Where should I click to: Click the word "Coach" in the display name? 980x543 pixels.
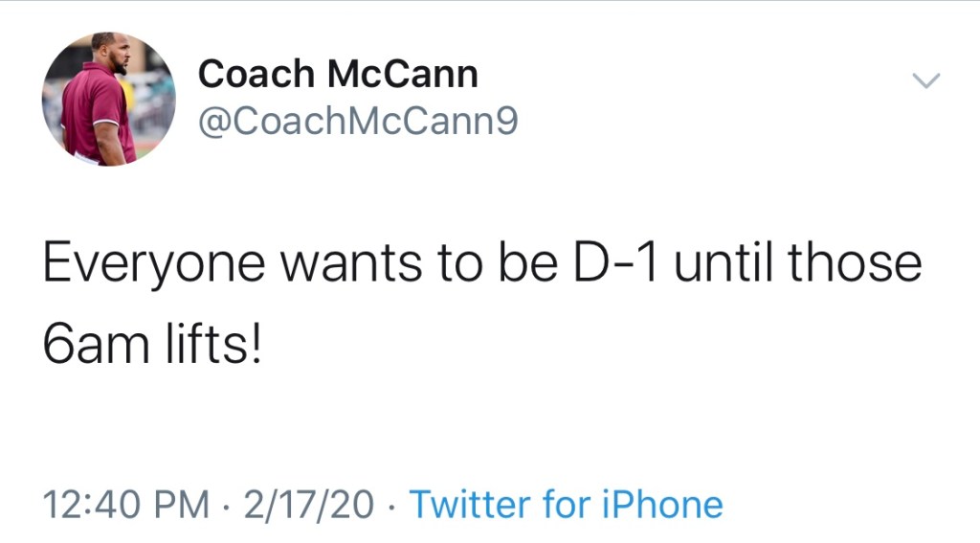[x=252, y=74]
